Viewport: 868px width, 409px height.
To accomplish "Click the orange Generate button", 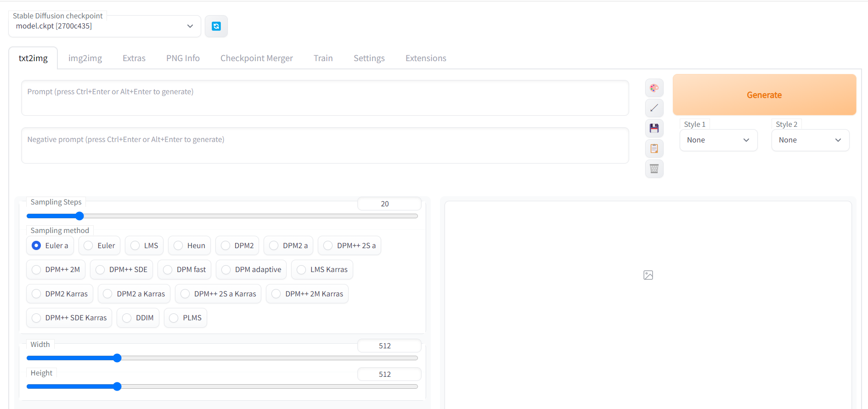I will 764,95.
